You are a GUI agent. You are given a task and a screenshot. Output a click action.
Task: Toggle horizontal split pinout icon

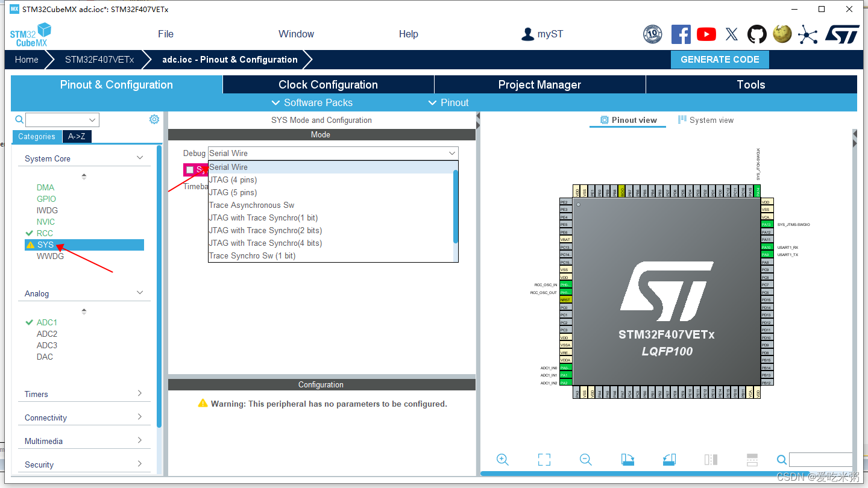(x=752, y=460)
